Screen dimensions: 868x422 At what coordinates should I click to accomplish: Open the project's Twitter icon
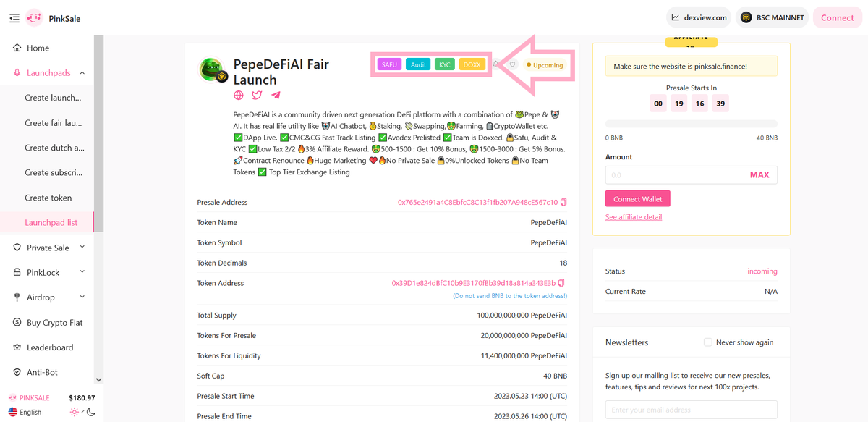(257, 95)
